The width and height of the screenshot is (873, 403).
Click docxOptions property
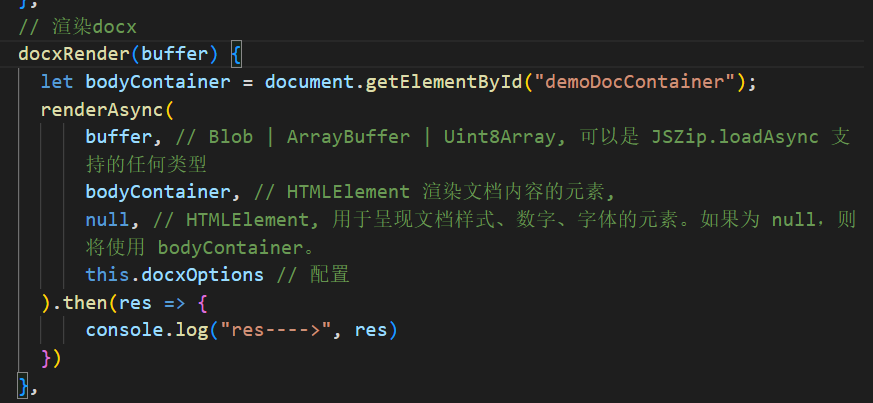coord(202,275)
